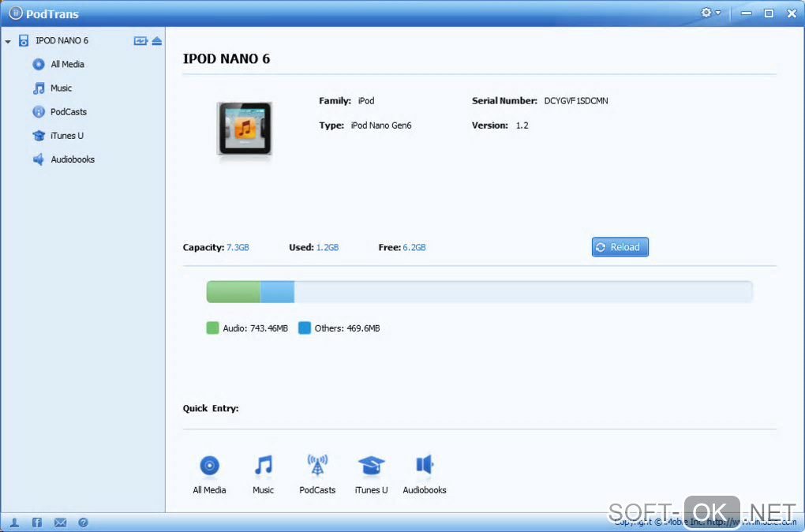Click the Others: 469.6MB label

347,328
